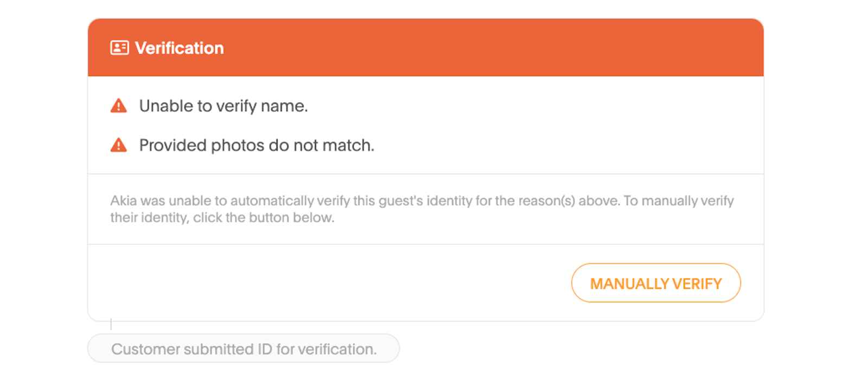Screen dimensions: 868x385
Task: Click warning triangle beside "Unable to verify name"
Action: point(119,106)
